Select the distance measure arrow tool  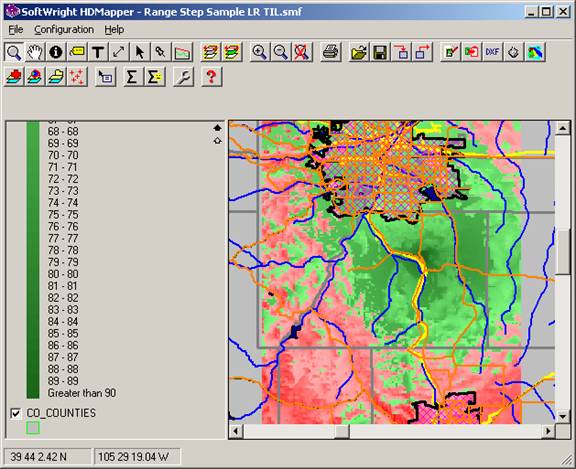[119, 52]
